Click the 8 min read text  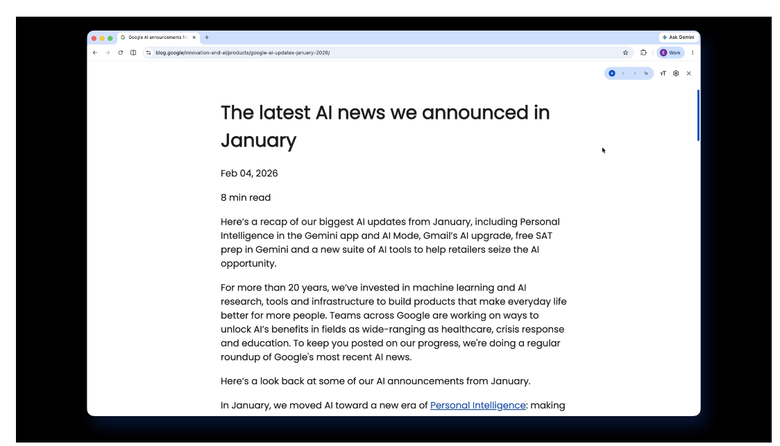pos(246,197)
